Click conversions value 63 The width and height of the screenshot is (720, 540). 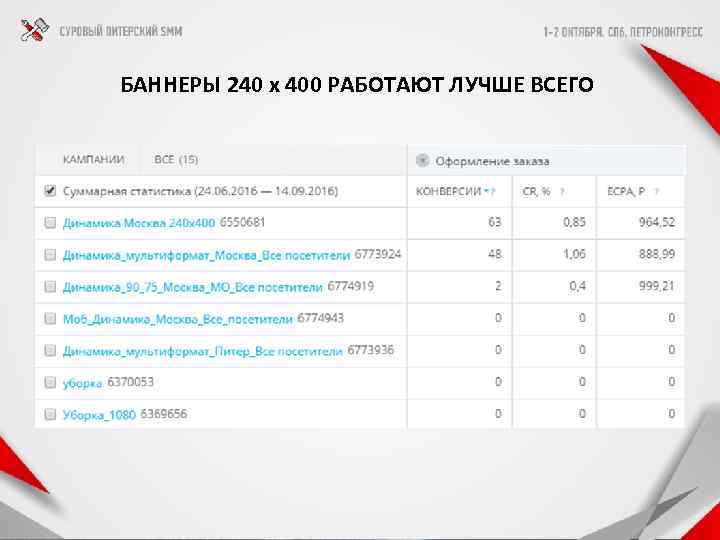click(495, 222)
